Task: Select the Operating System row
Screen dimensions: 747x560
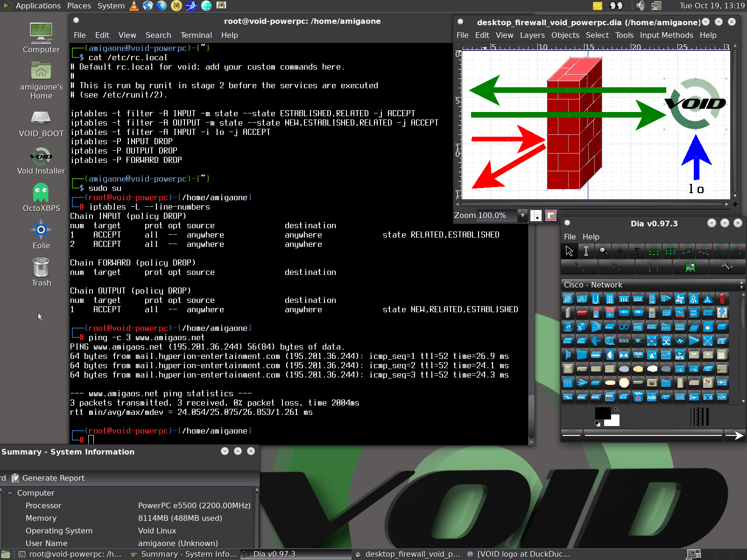Action: pos(128,531)
